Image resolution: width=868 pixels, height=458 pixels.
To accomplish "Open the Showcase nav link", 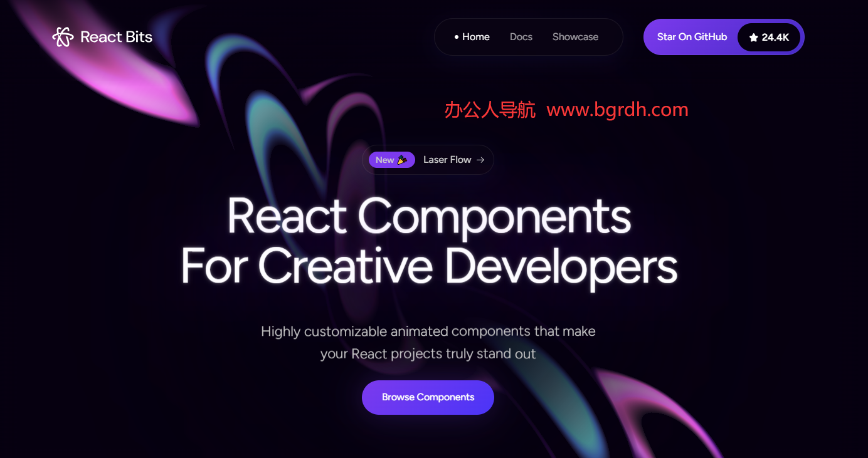I will pyautogui.click(x=575, y=37).
